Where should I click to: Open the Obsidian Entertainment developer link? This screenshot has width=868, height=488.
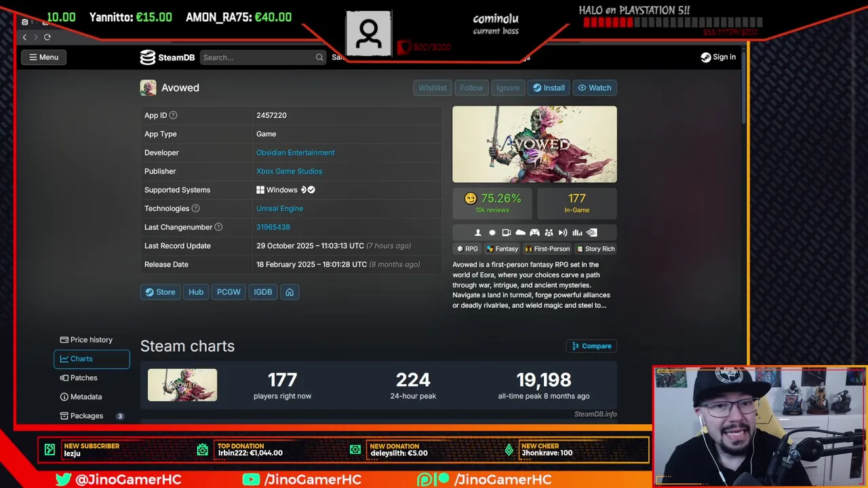pos(296,152)
